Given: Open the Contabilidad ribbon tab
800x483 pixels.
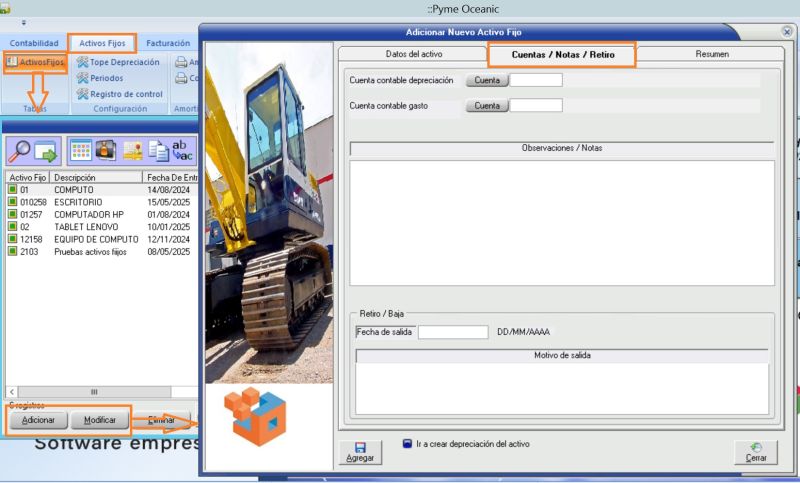Looking at the screenshot, I should coord(34,43).
